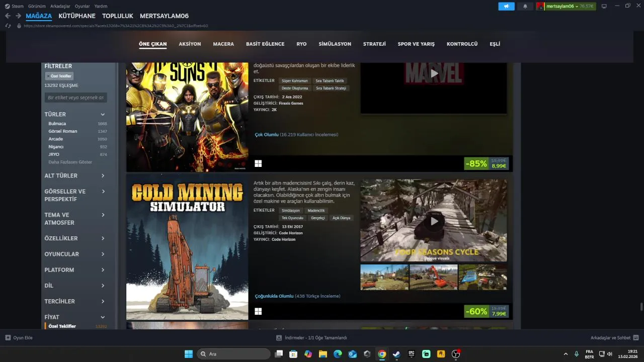Image resolution: width=644 pixels, height=362 pixels.
Task: Switch to the SİMÜLASYON tab
Action: (x=335, y=44)
